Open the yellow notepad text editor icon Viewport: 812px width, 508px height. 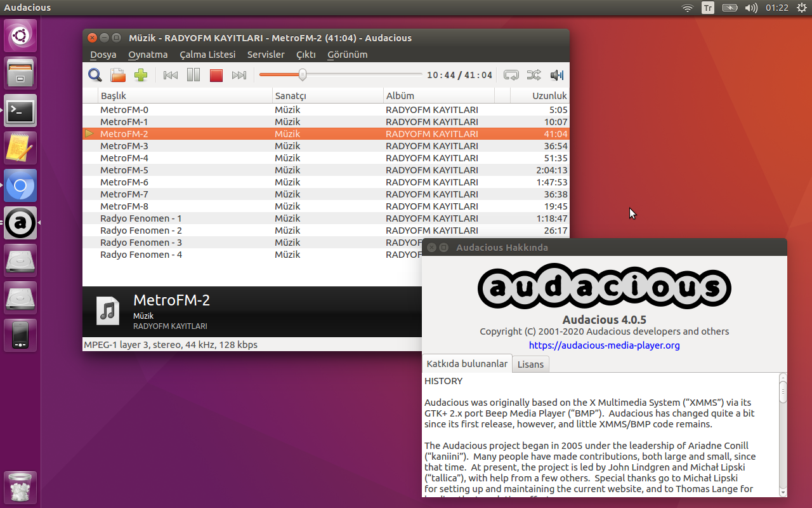click(x=20, y=148)
